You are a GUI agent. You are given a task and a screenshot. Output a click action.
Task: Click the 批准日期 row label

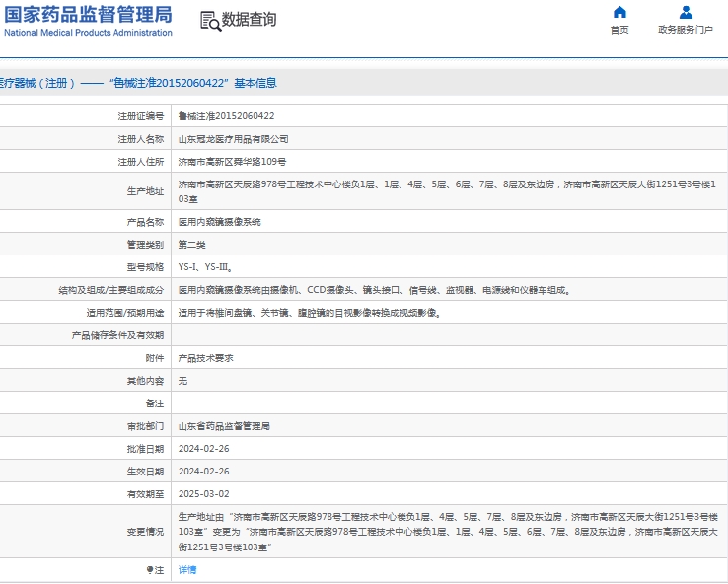tap(145, 449)
